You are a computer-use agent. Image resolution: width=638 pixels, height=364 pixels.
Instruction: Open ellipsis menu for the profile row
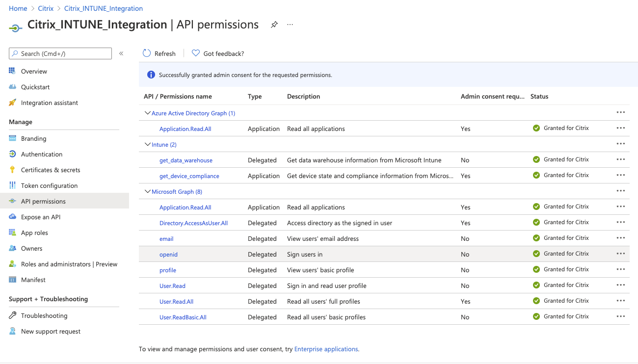(x=621, y=269)
